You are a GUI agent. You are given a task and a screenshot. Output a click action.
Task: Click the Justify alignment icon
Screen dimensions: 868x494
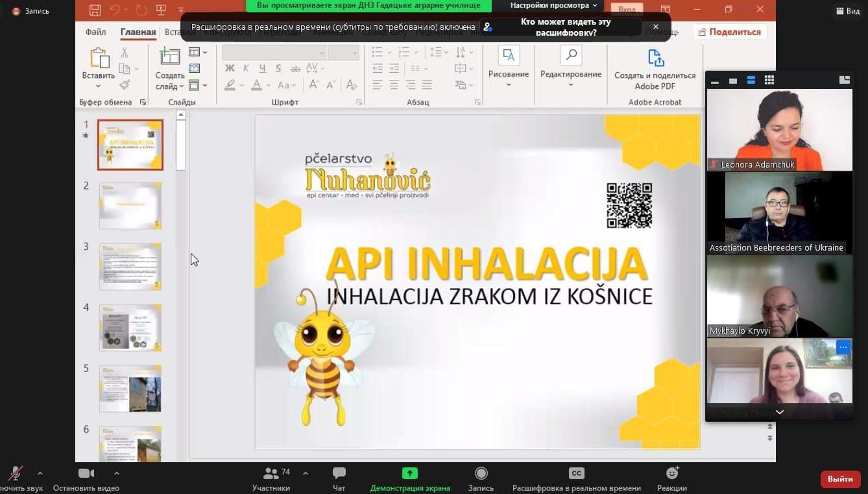click(x=427, y=85)
